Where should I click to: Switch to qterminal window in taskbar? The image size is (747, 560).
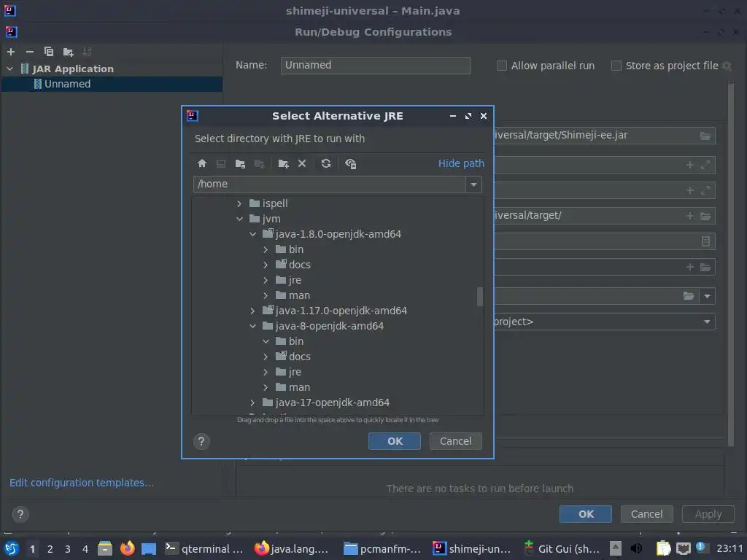pyautogui.click(x=204, y=549)
